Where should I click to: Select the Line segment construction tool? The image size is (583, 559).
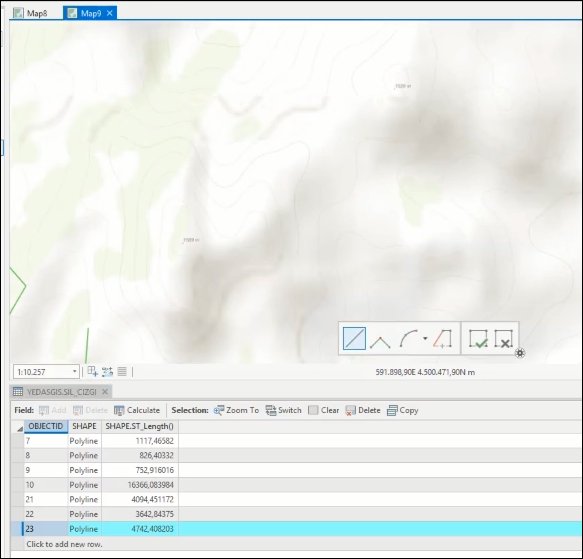click(x=354, y=338)
